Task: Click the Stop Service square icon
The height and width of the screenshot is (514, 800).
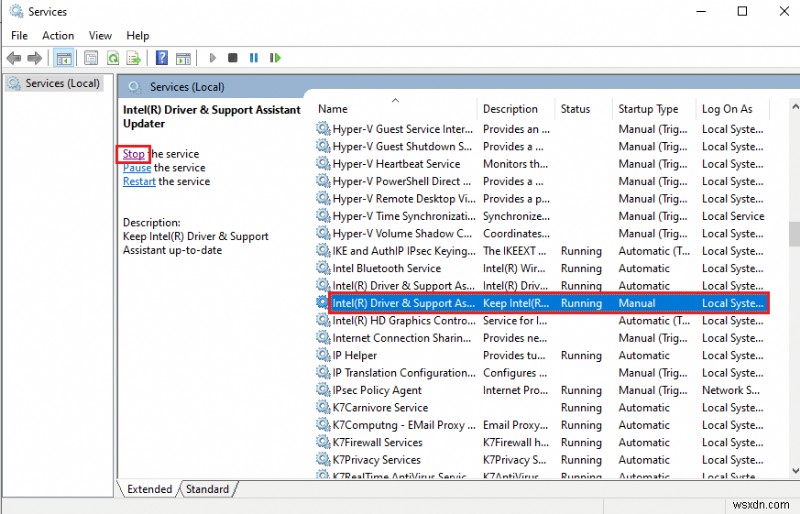Action: [233, 58]
